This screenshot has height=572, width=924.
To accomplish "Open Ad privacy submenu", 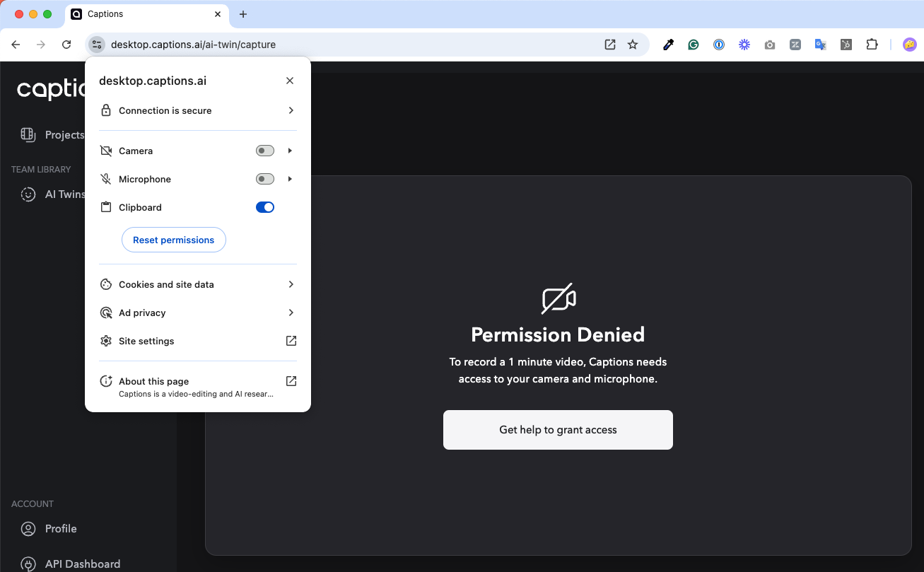I will [198, 313].
